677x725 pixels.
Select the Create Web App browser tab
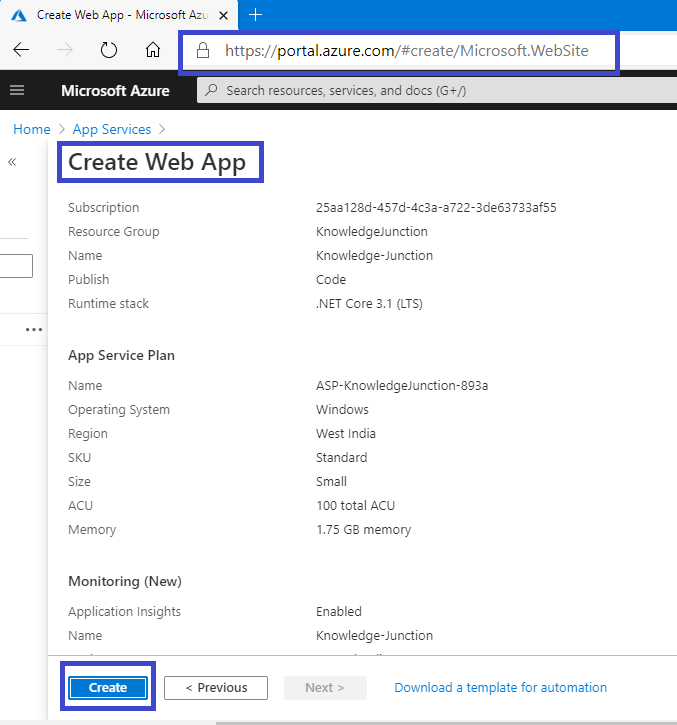[x=119, y=15]
